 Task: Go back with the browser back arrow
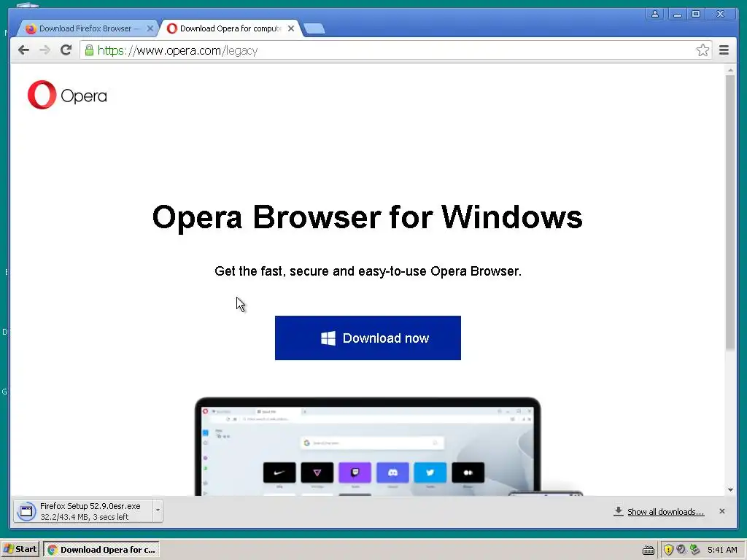point(23,50)
